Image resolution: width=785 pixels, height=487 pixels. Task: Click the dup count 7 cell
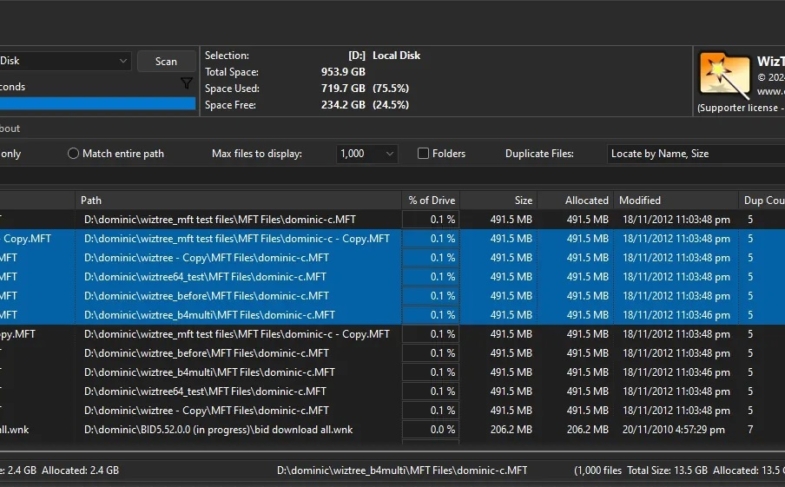750,429
